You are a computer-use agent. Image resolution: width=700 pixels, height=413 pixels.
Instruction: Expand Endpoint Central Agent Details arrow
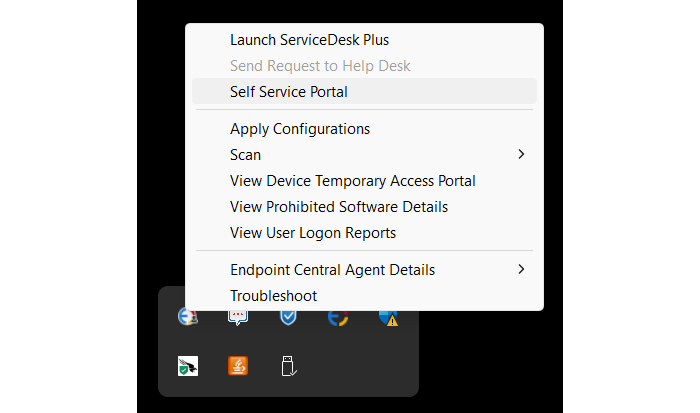pos(521,269)
